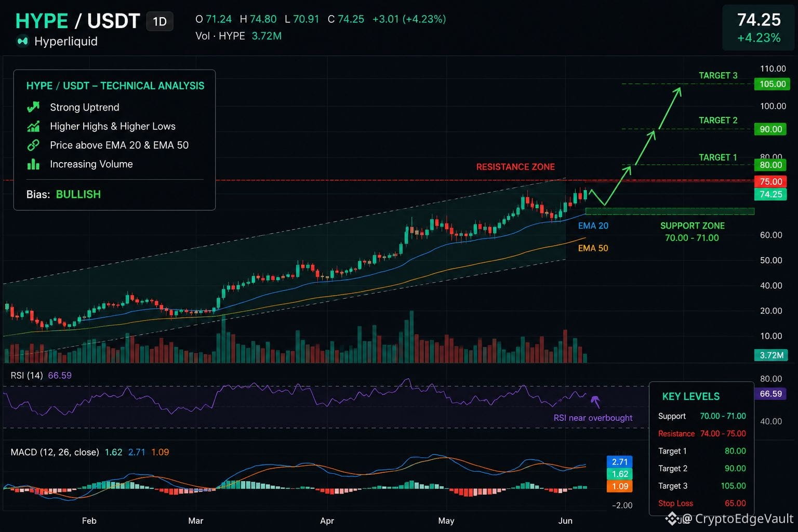Screen dimensions: 798x532
Task: Click the Increasing Volume text
Action: point(91,164)
